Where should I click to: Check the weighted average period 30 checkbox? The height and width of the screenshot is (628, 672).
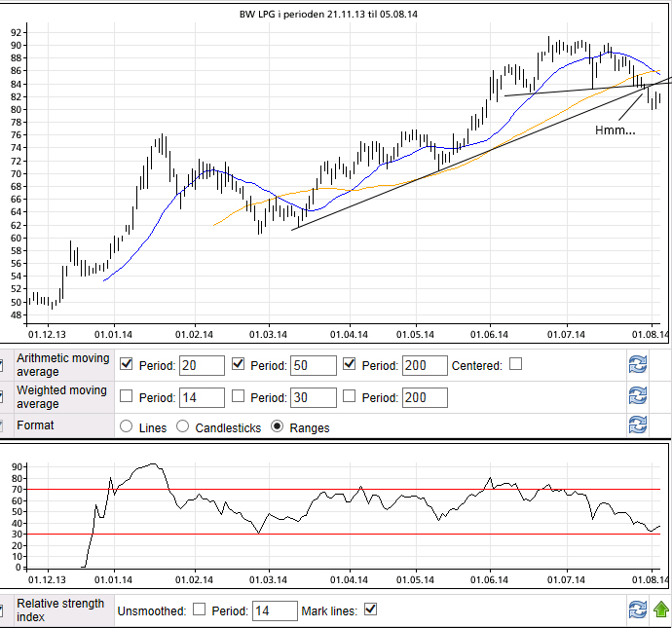click(x=239, y=396)
